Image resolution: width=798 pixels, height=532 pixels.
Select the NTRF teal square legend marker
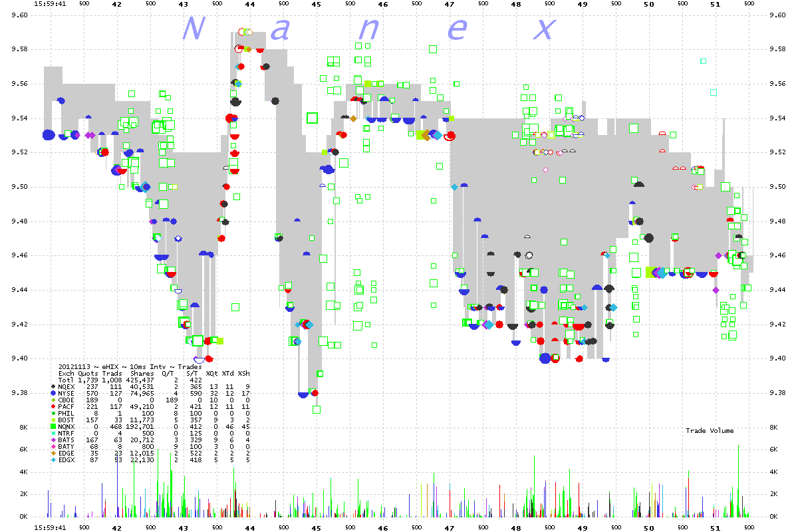coord(53,432)
